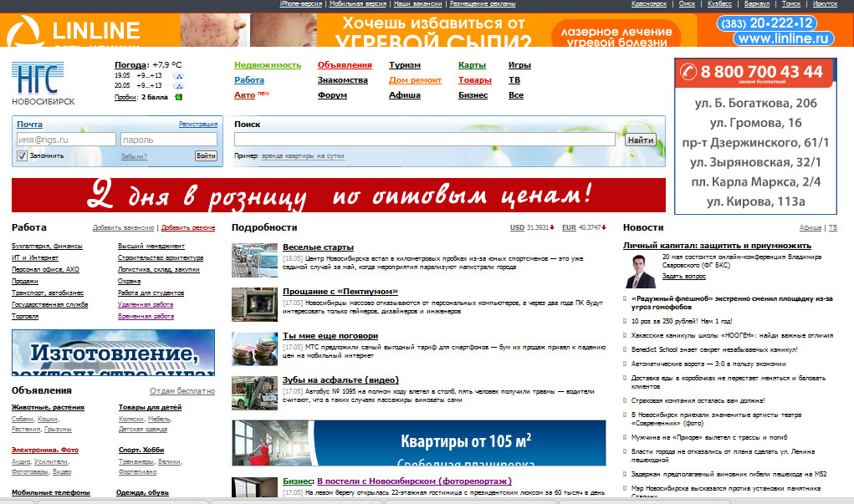Click the red retail sale banner

point(338,195)
